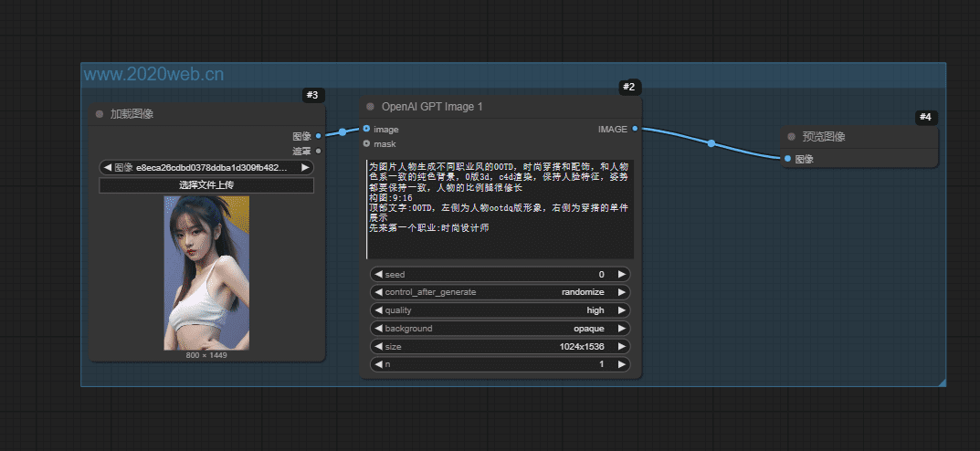
Task: Switch control_after_generate to previous option
Action: 378,292
